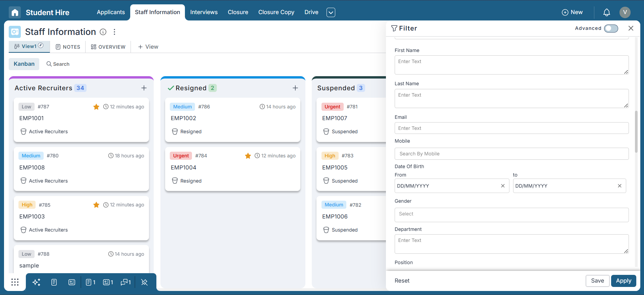This screenshot has height=295, width=644.
Task: Open the apps grid icon
Action: [15, 282]
